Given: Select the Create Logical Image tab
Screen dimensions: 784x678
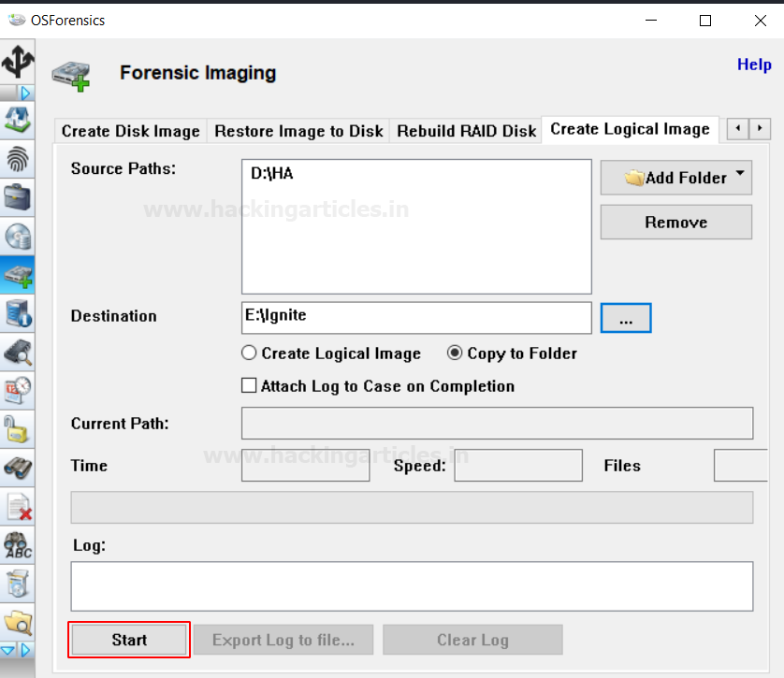Looking at the screenshot, I should point(630,129).
